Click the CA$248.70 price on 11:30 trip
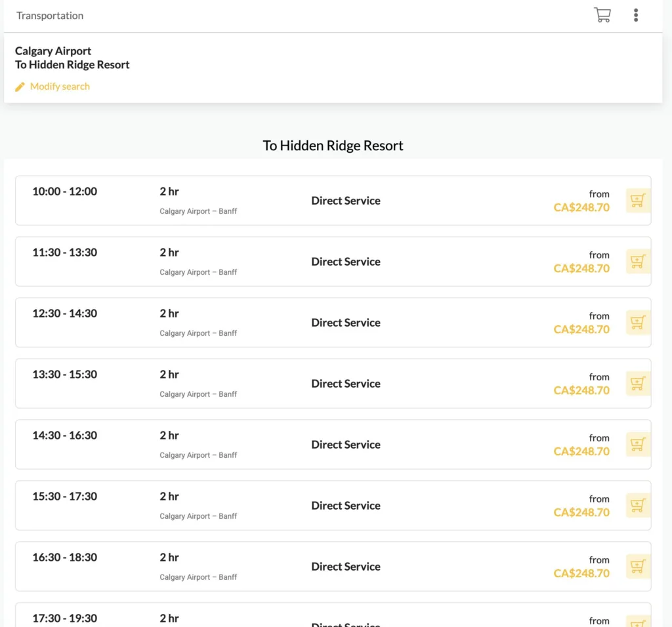Screen dimensions: 672x627 click(581, 268)
